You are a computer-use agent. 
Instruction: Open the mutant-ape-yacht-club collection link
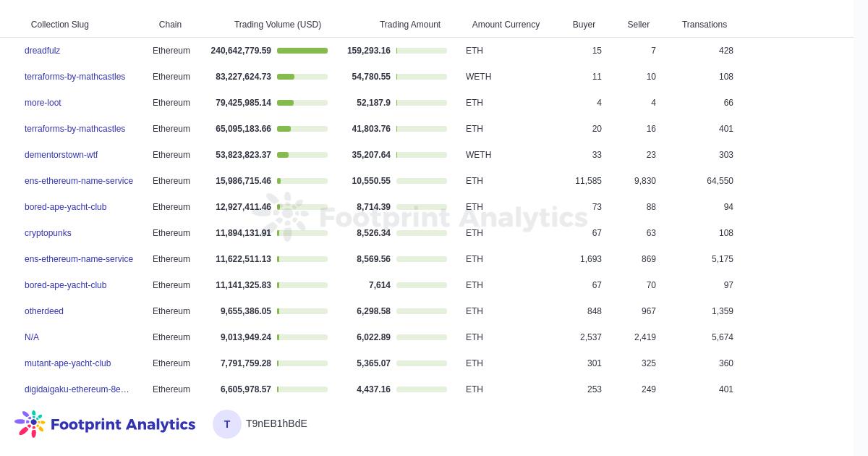point(67,363)
